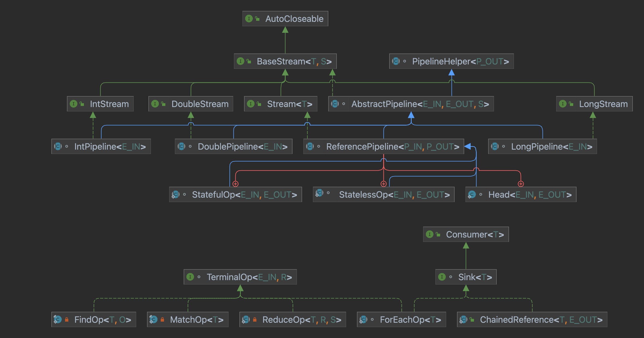
Task: Click the Head class icon
Action: 472,195
